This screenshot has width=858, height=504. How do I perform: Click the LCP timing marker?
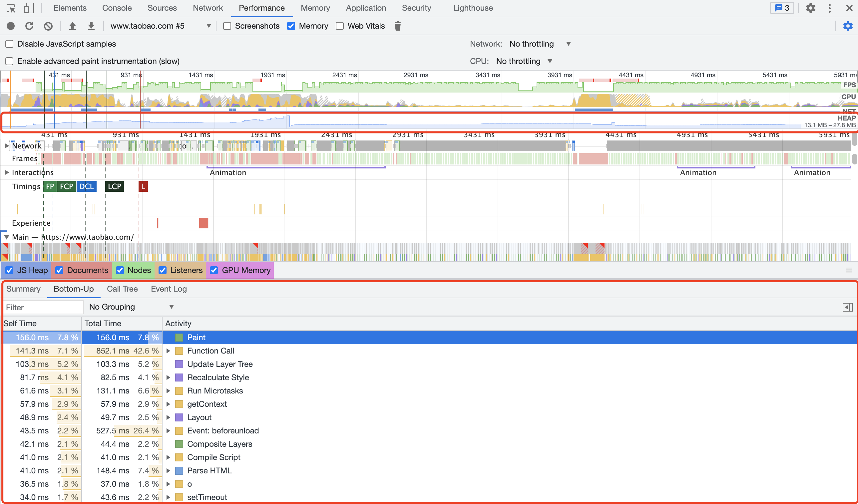[114, 186]
